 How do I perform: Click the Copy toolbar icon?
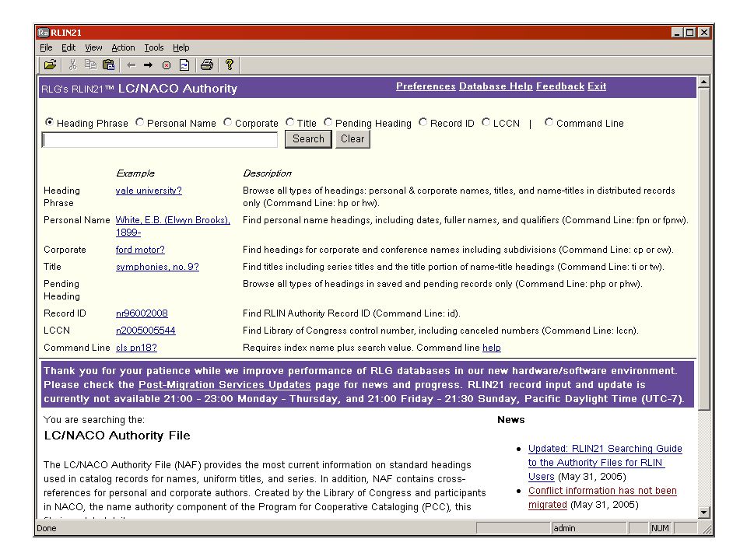[x=90, y=65]
